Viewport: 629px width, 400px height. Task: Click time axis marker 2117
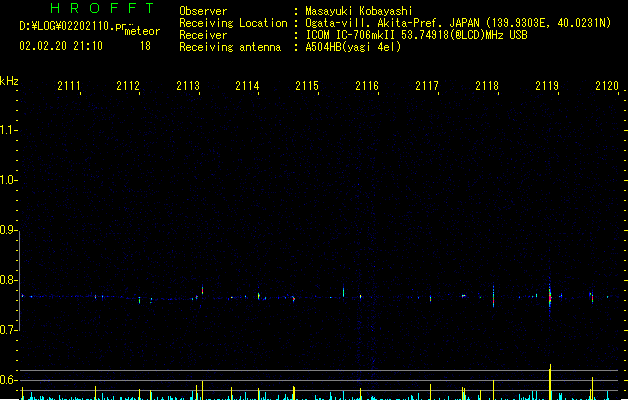[427, 85]
